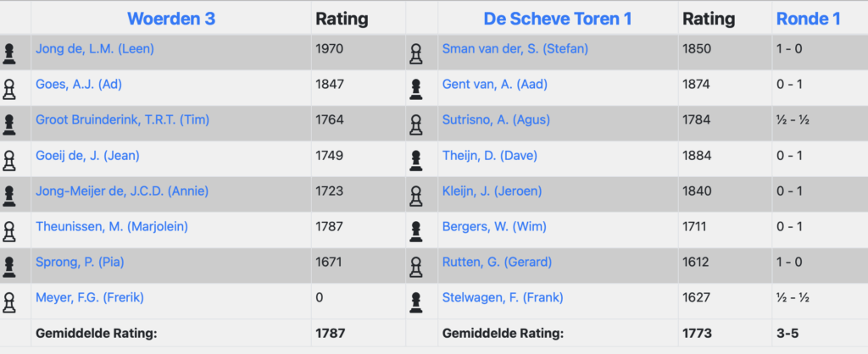
Task: Select player Wim Bergers
Action: 491,226
